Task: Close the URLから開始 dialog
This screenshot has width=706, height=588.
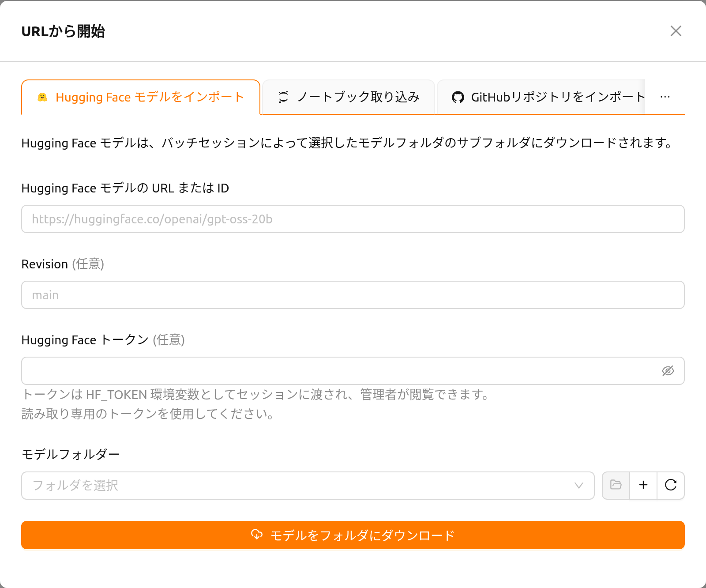Action: [x=676, y=31]
